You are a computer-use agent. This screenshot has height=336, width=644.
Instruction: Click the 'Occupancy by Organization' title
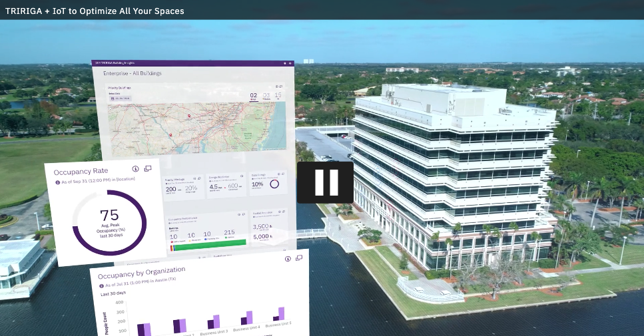point(141,272)
